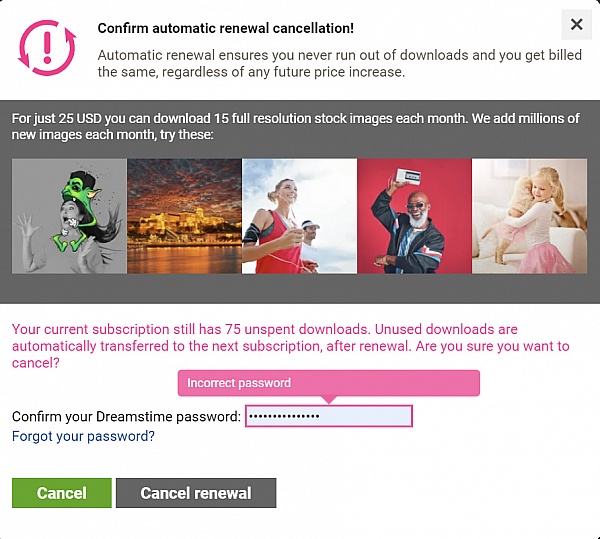Confirm with the Cancel renewal button

(196, 493)
